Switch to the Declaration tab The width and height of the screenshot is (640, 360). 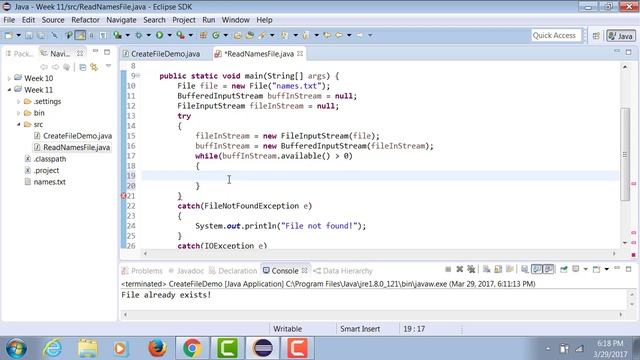coord(233,271)
